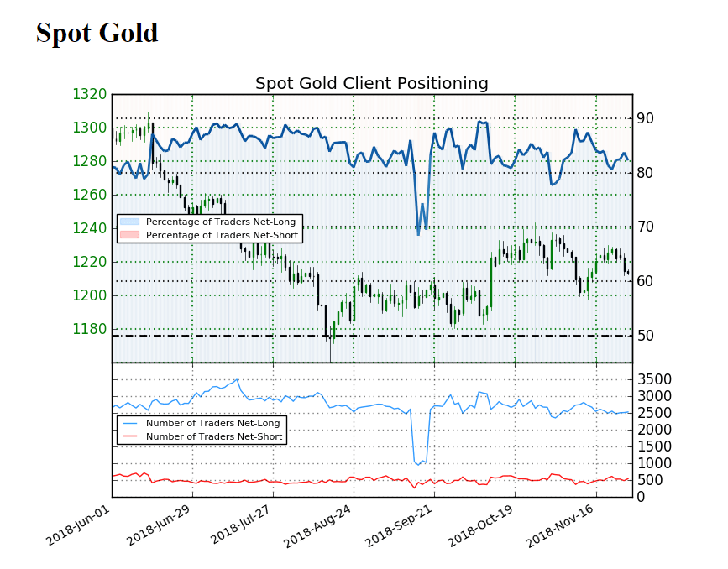Click the 70 percent axis label
Screen dimensions: 728x569
[x=646, y=227]
